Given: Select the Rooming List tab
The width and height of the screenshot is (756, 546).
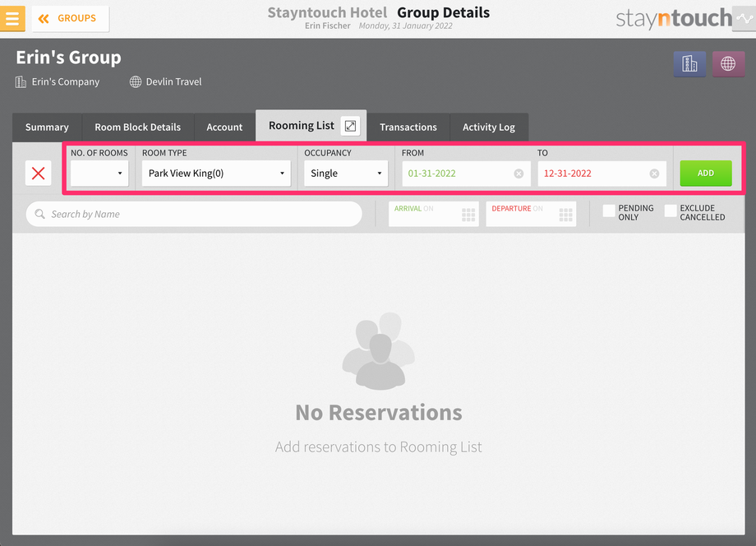Looking at the screenshot, I should pos(302,126).
